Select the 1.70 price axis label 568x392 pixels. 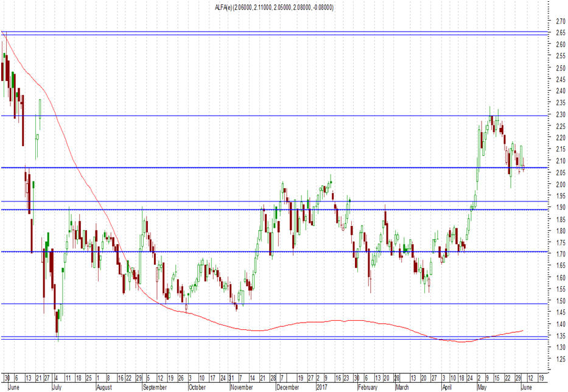click(x=561, y=254)
